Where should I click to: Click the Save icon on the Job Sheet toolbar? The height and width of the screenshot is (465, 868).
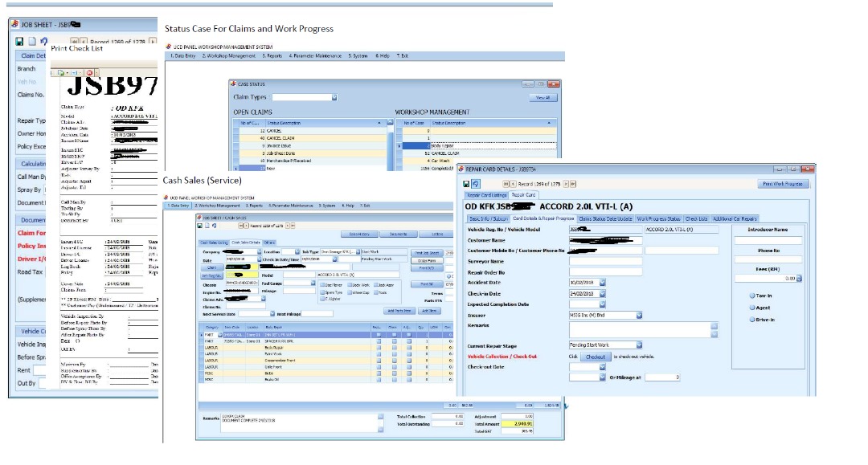[x=19, y=39]
